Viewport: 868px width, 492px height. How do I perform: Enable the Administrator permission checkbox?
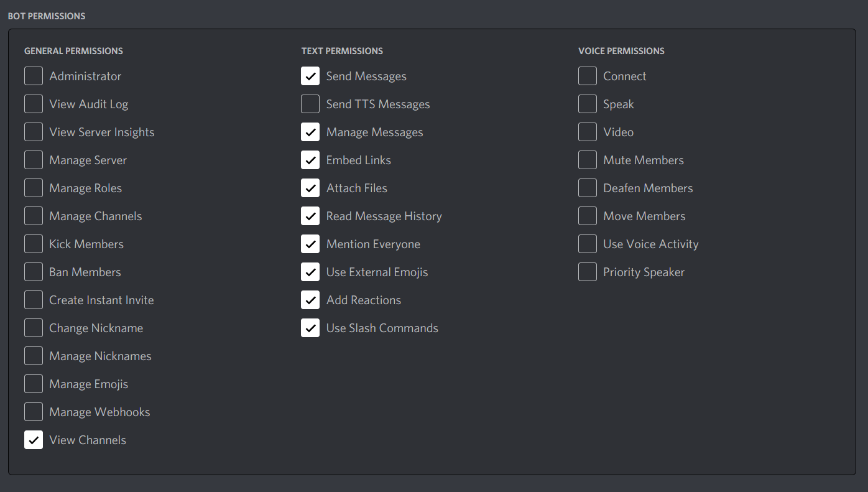(x=34, y=76)
